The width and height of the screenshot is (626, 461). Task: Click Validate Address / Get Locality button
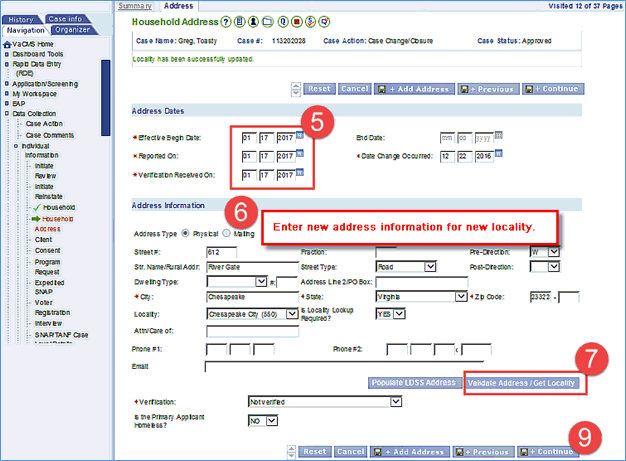(521, 383)
